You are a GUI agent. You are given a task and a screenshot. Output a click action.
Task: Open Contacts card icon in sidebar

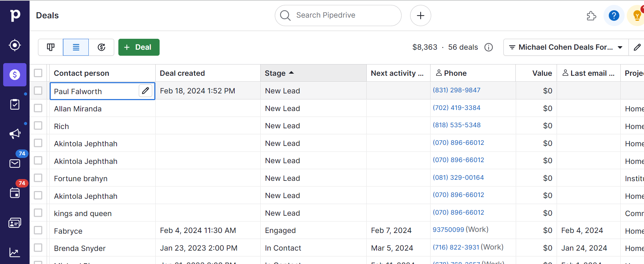[x=15, y=223]
